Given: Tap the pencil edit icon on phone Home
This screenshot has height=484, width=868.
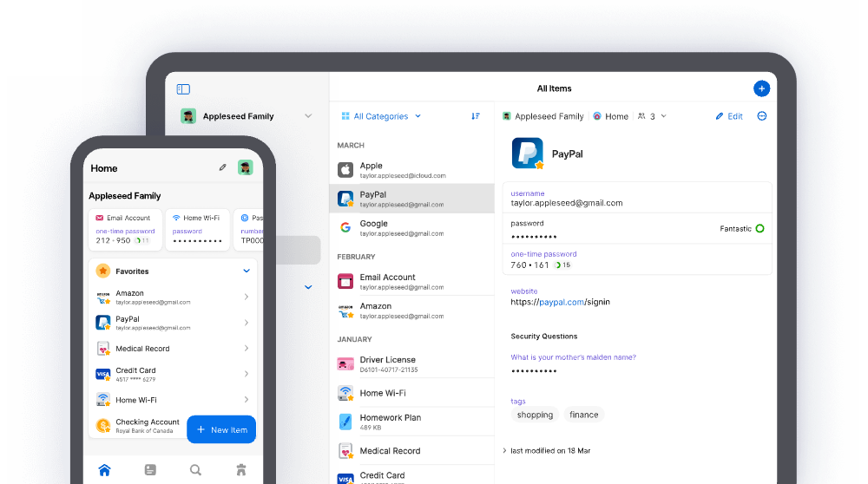Looking at the screenshot, I should [222, 167].
